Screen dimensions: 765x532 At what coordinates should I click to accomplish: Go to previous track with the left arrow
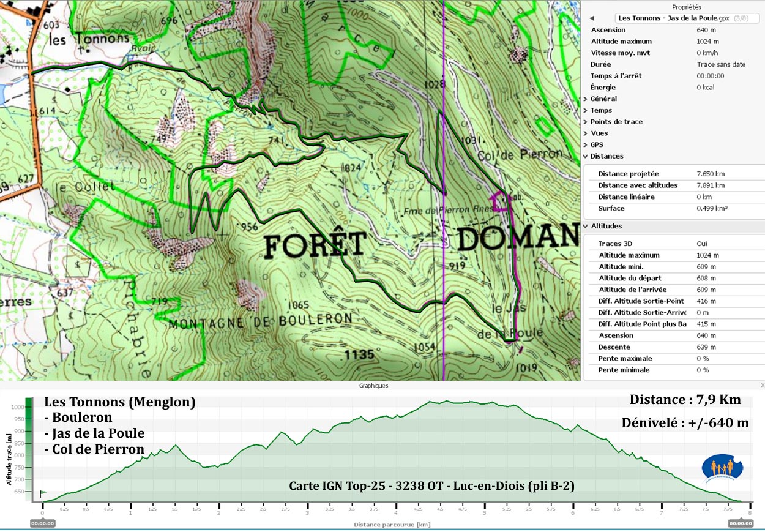[x=592, y=18]
